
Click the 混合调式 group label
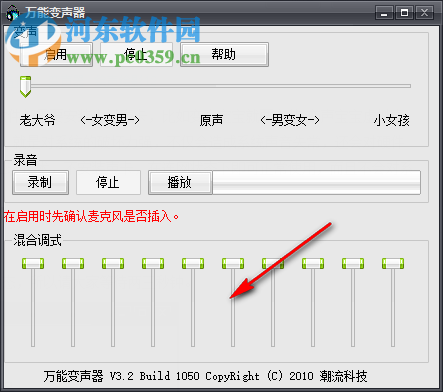coord(37,240)
